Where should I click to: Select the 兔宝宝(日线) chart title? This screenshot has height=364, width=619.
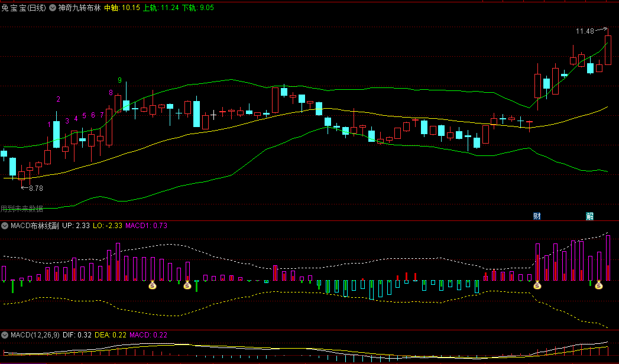click(24, 8)
